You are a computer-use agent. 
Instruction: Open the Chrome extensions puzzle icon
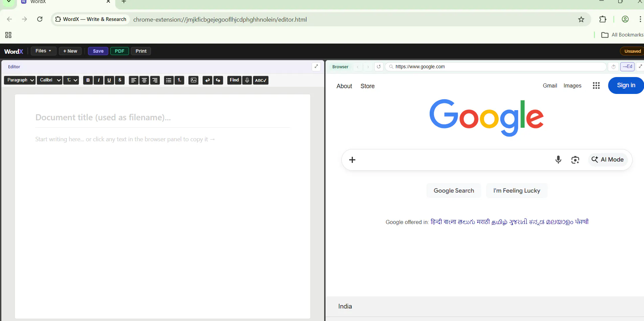603,19
